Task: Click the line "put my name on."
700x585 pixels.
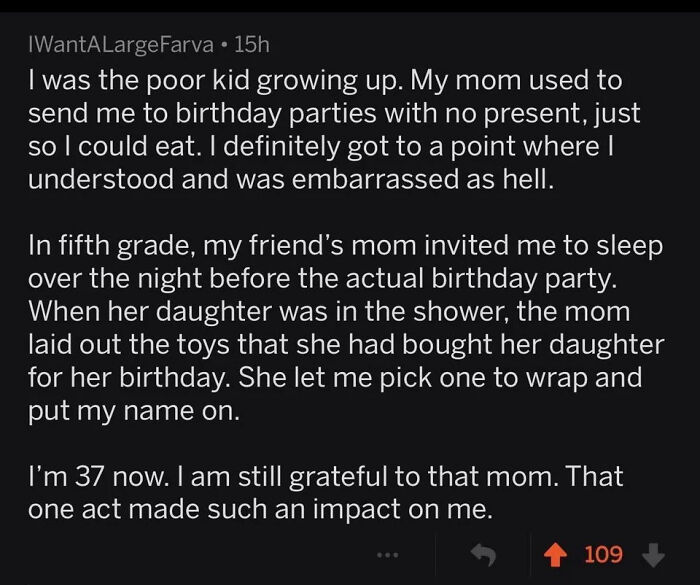Action: click(x=134, y=412)
